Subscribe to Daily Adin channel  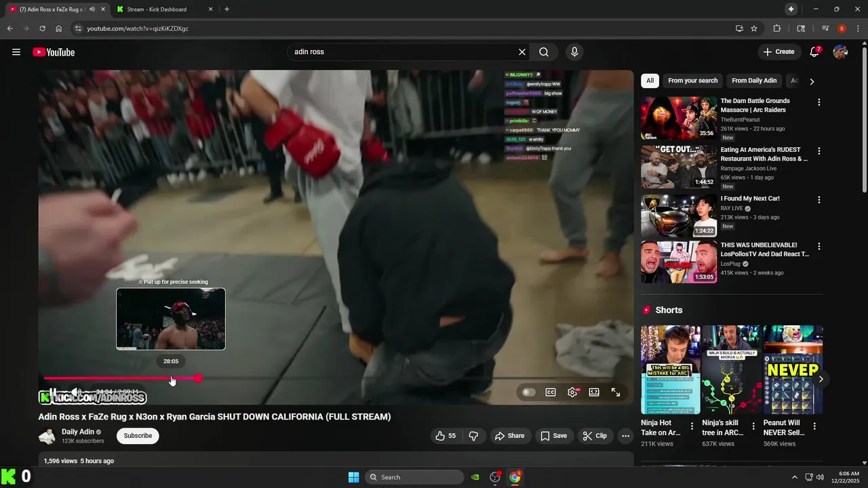(138, 436)
